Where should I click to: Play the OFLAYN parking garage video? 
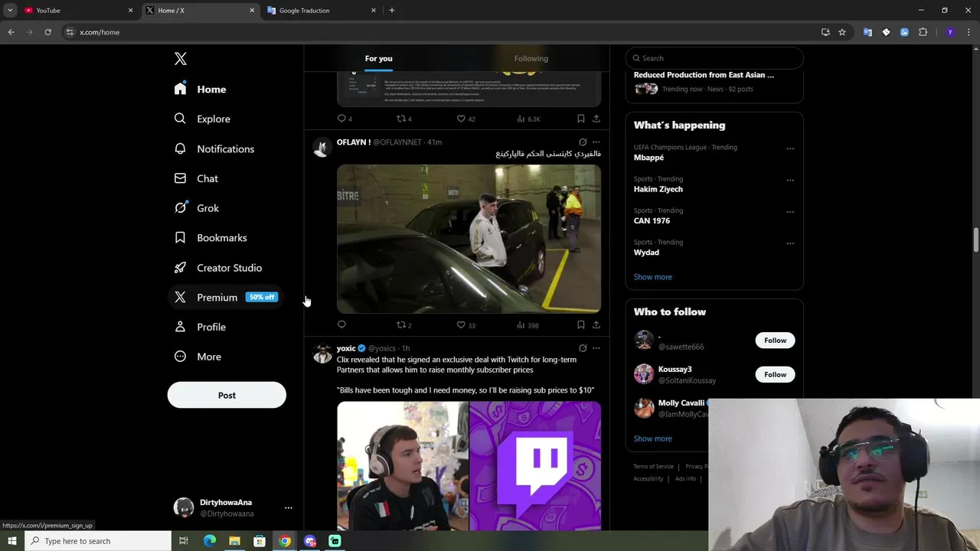pyautogui.click(x=469, y=239)
